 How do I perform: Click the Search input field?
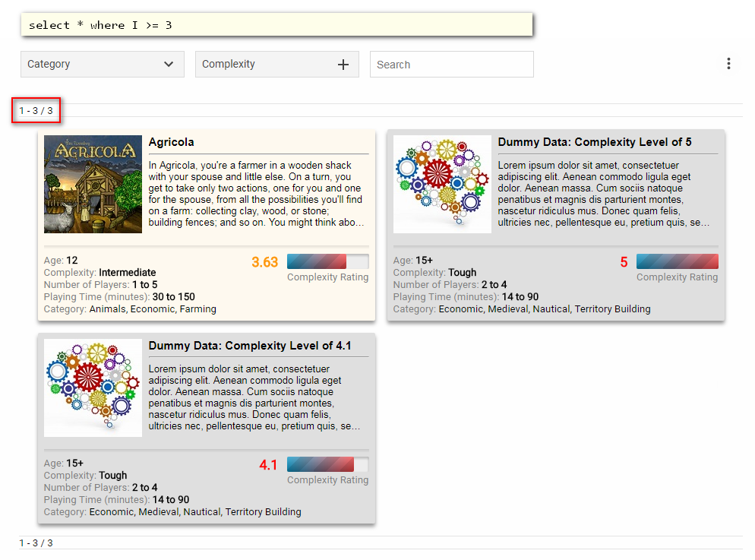[451, 65]
